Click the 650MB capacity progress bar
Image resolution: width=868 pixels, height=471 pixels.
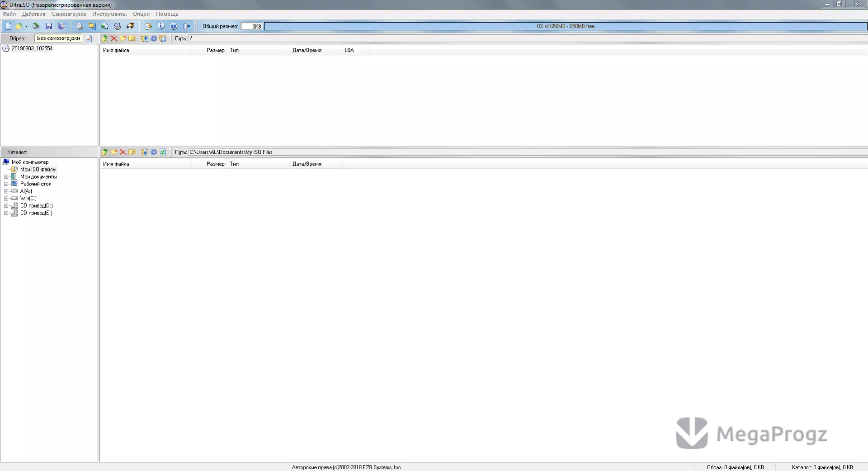pyautogui.click(x=566, y=26)
